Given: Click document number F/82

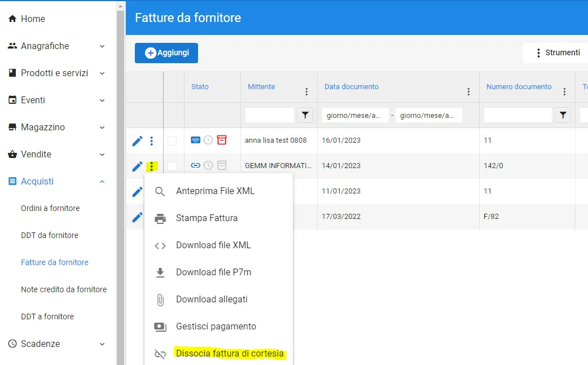Looking at the screenshot, I should tap(492, 216).
